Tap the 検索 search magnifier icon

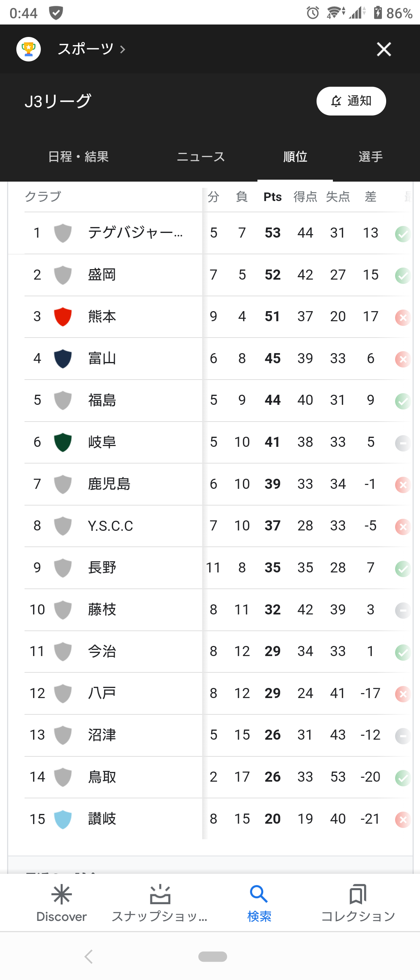259,894
